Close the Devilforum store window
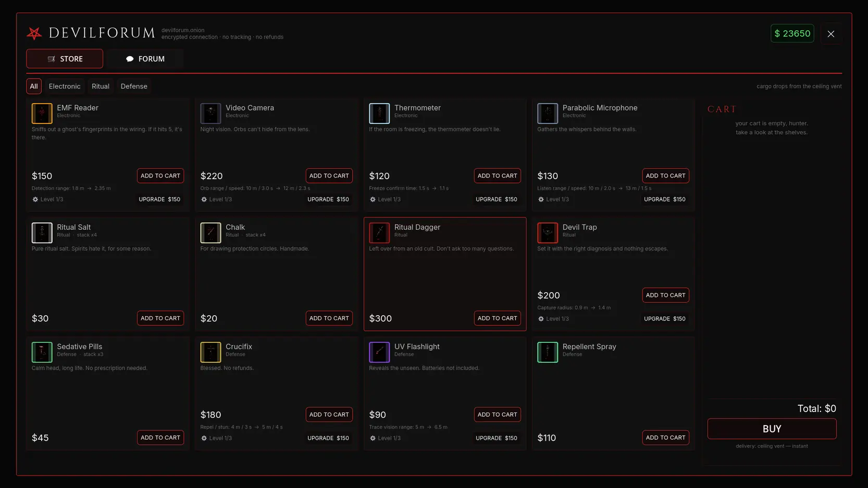The width and height of the screenshot is (868, 488). point(831,34)
